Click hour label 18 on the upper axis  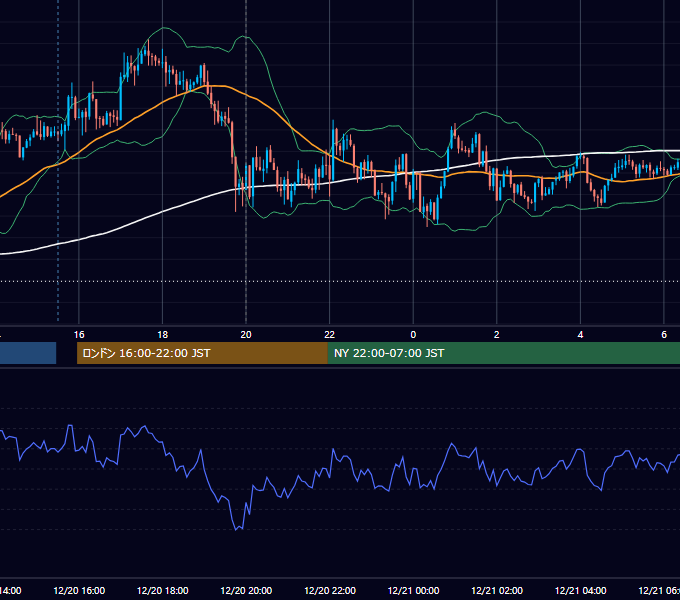click(163, 335)
